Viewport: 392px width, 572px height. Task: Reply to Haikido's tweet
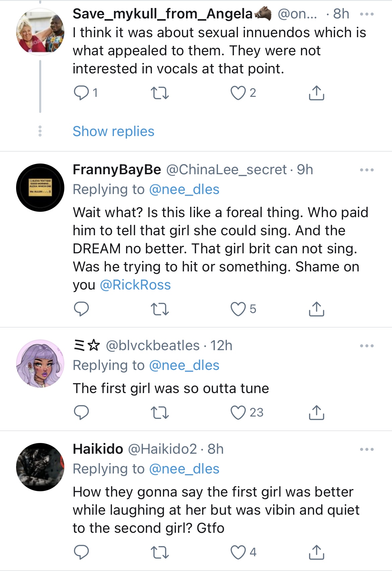coord(81,552)
